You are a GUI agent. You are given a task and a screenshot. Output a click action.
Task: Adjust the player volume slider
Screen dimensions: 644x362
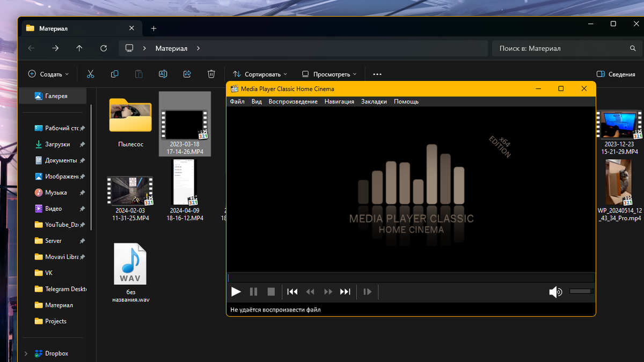point(581,291)
